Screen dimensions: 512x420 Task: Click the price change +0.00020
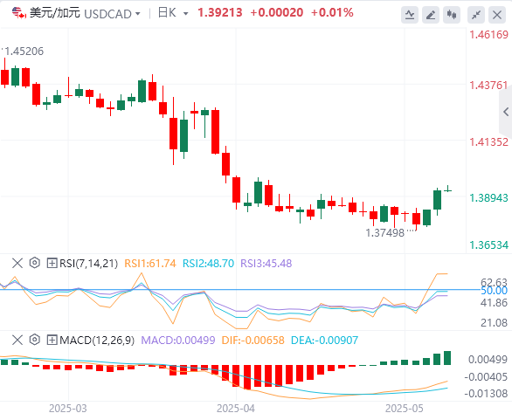277,13
